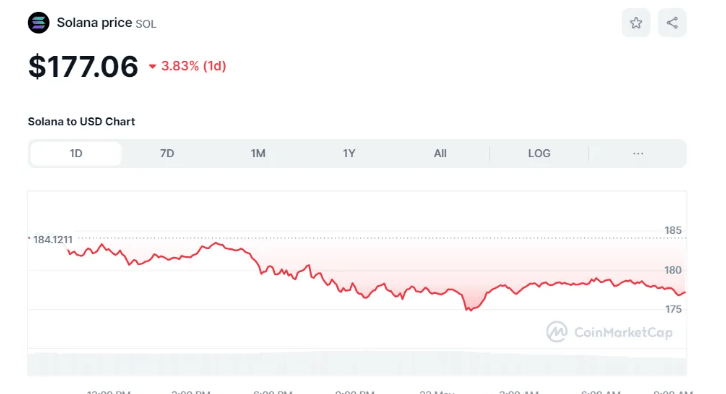726x394 pixels.
Task: Click the red down-arrow price change indicator
Action: coord(152,67)
